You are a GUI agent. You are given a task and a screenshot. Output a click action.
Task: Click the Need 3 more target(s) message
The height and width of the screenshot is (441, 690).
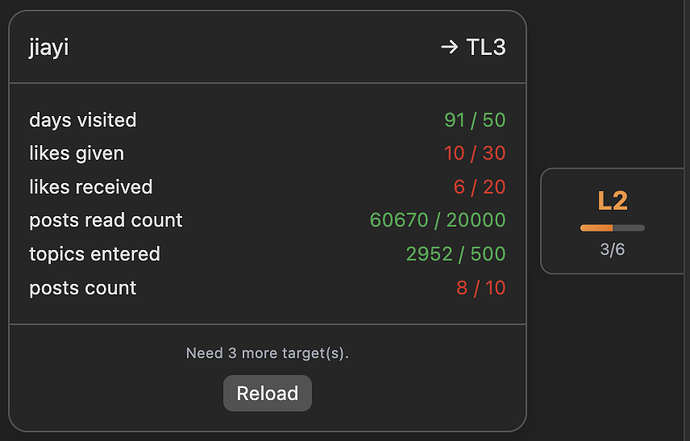click(x=267, y=353)
